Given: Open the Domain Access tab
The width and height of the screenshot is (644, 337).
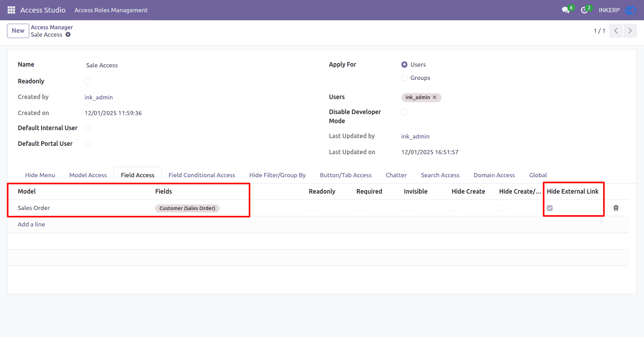Looking at the screenshot, I should [x=494, y=175].
